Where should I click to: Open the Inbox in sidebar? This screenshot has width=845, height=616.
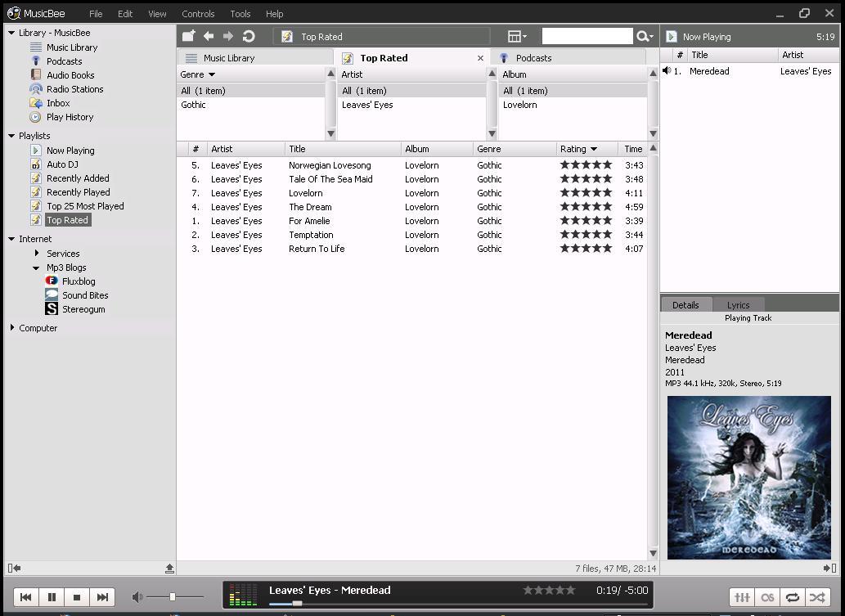[58, 103]
